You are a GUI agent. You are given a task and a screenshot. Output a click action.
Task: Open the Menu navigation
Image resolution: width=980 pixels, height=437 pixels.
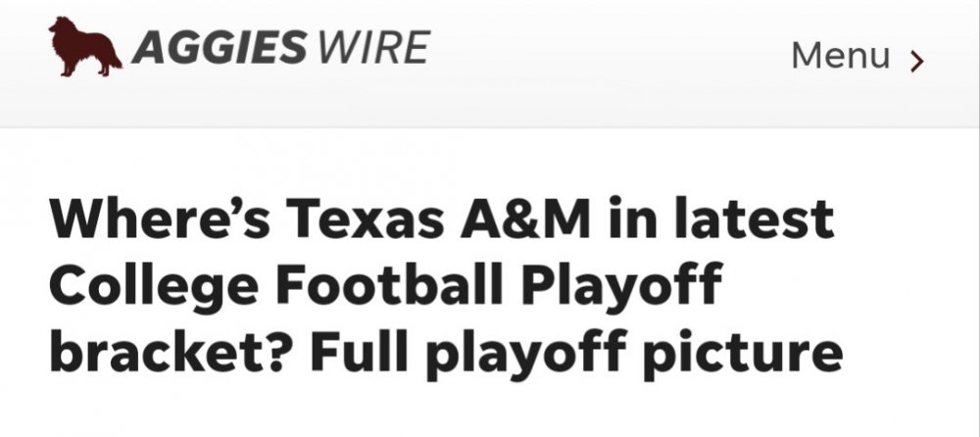841,56
